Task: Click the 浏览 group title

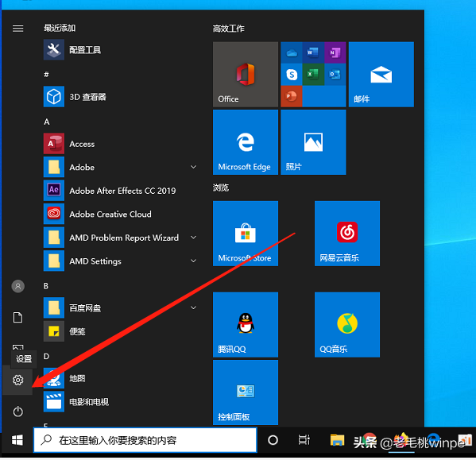Action: pyautogui.click(x=221, y=187)
